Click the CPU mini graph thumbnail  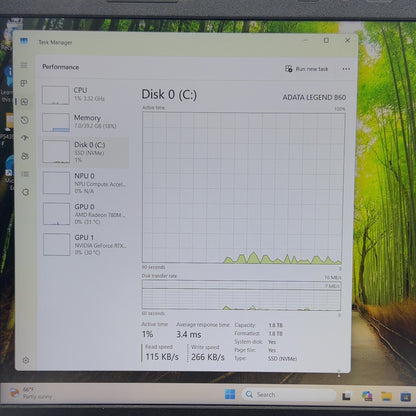click(x=55, y=95)
